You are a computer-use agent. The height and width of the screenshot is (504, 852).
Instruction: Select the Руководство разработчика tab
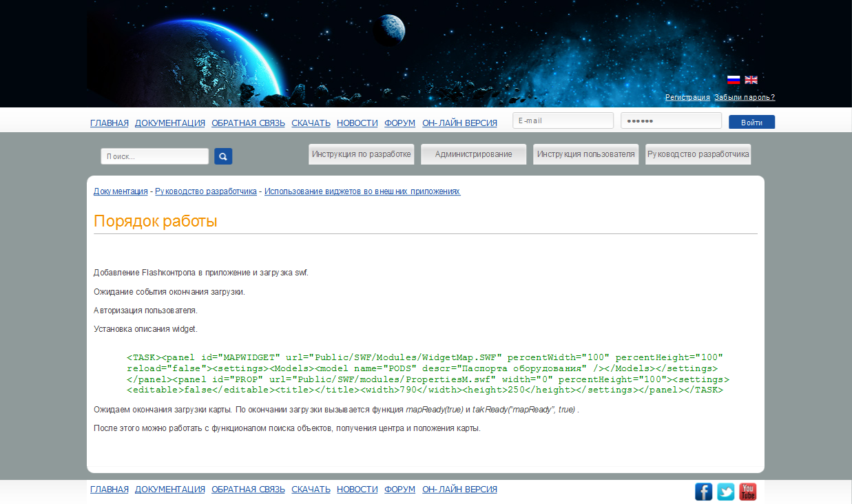[x=698, y=154]
